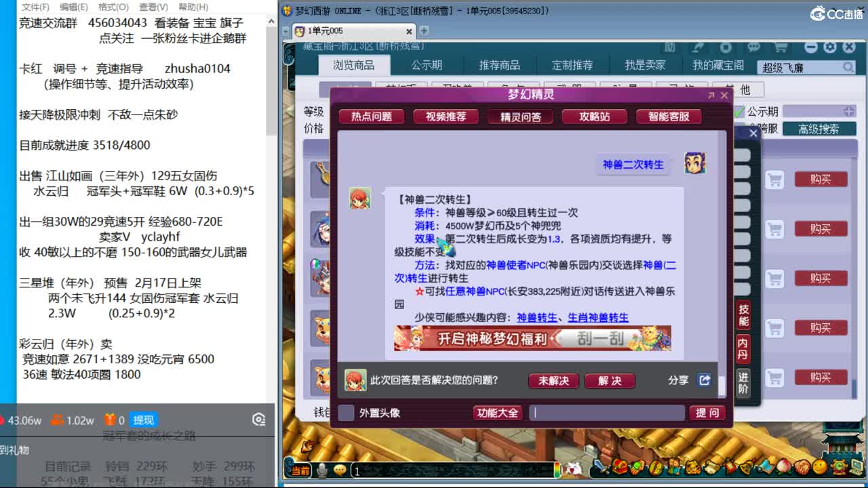Open the 查看(V) menu in Notepad

pos(153,7)
